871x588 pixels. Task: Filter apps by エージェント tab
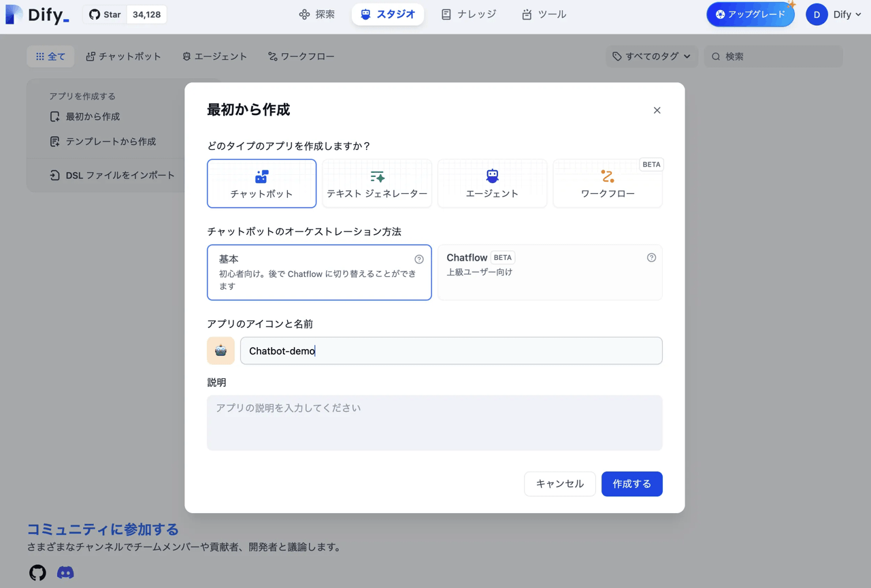pyautogui.click(x=214, y=56)
